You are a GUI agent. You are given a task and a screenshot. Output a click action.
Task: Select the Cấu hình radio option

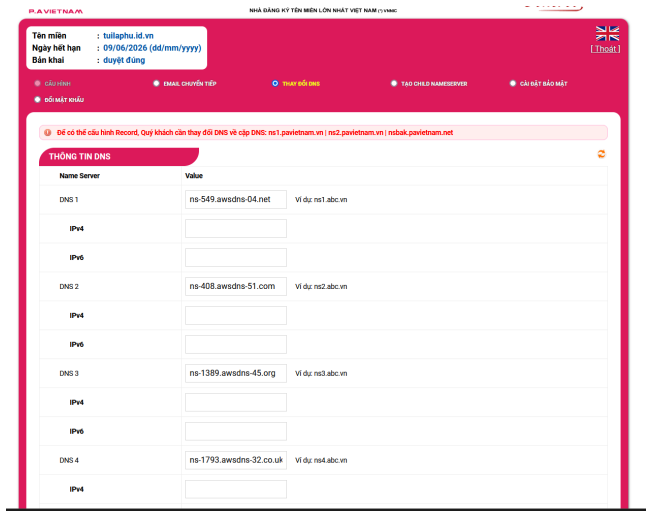coord(37,83)
